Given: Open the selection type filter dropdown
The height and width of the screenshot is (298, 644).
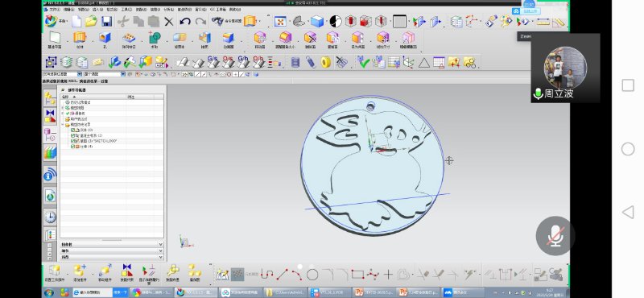Looking at the screenshot, I should pos(63,74).
